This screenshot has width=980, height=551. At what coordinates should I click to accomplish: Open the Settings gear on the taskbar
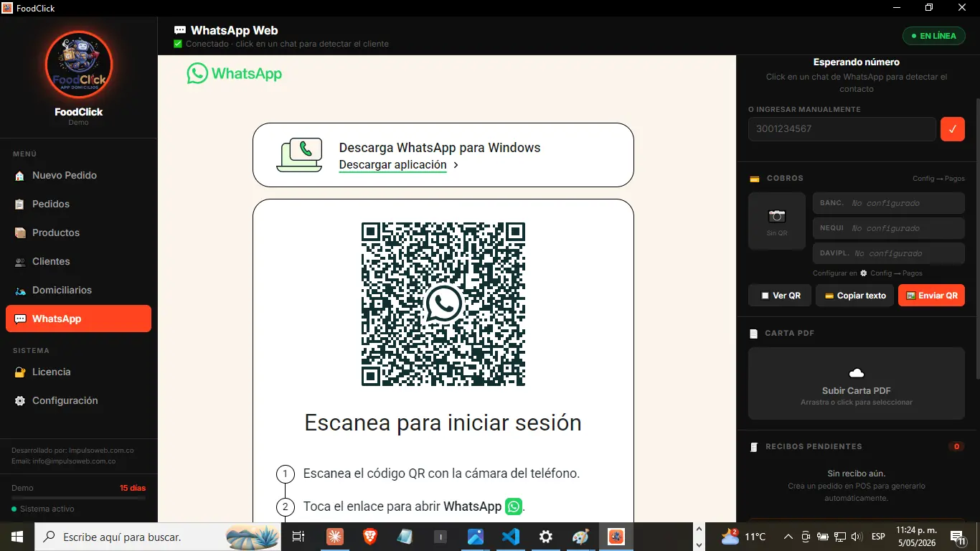(x=546, y=537)
